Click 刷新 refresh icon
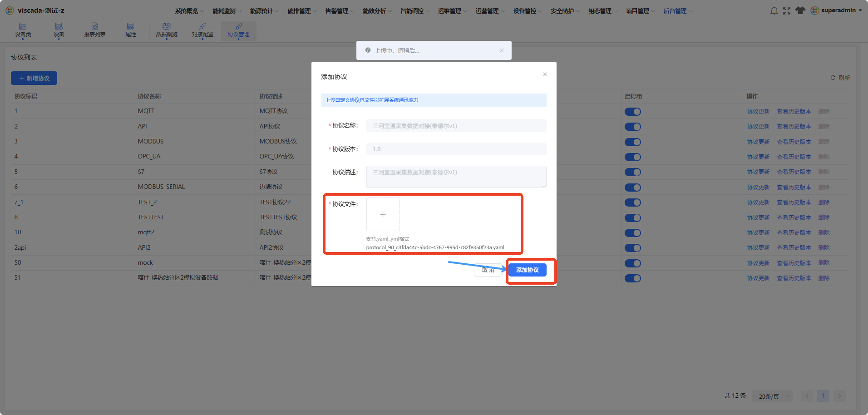 tap(833, 78)
